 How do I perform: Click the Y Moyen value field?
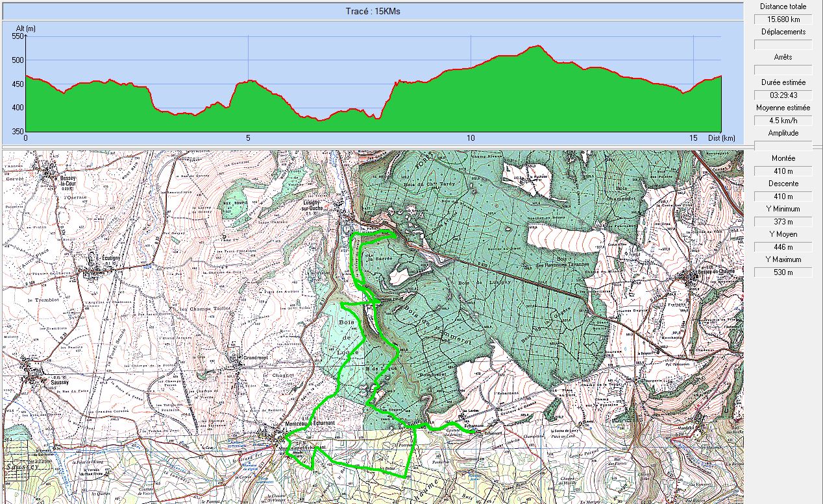tap(783, 247)
